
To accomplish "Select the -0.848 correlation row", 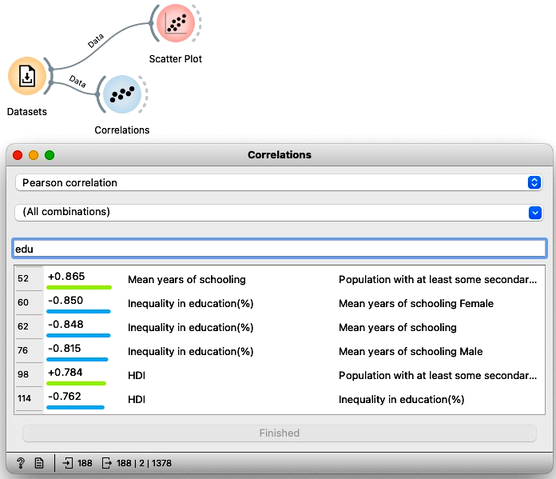I will click(x=279, y=327).
